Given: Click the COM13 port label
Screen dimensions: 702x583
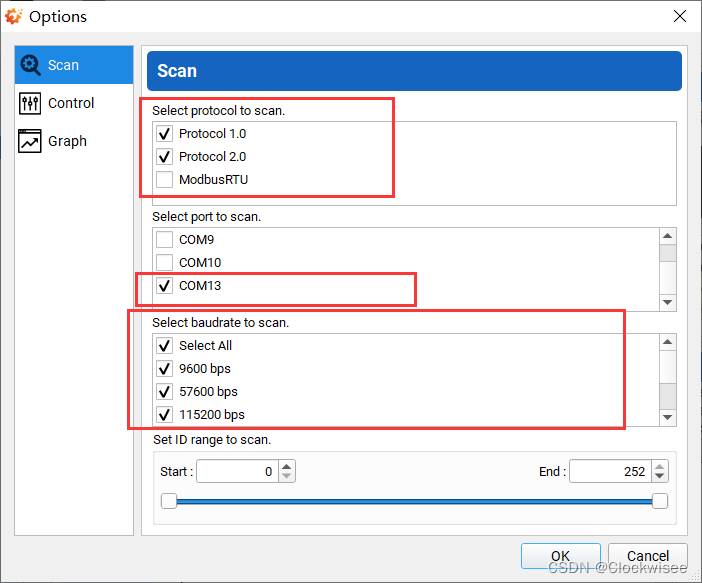Looking at the screenshot, I should 200,286.
